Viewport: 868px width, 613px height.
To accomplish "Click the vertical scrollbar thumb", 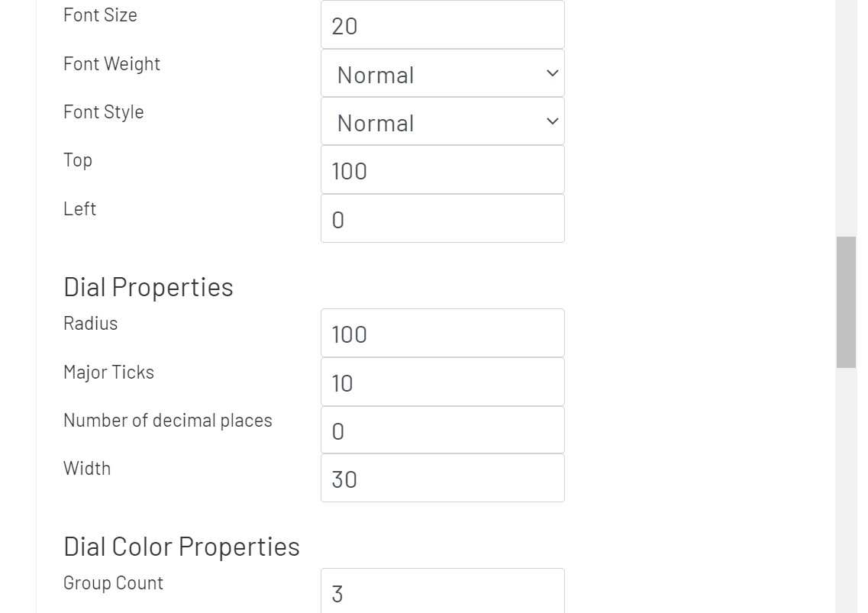I will pos(846,302).
